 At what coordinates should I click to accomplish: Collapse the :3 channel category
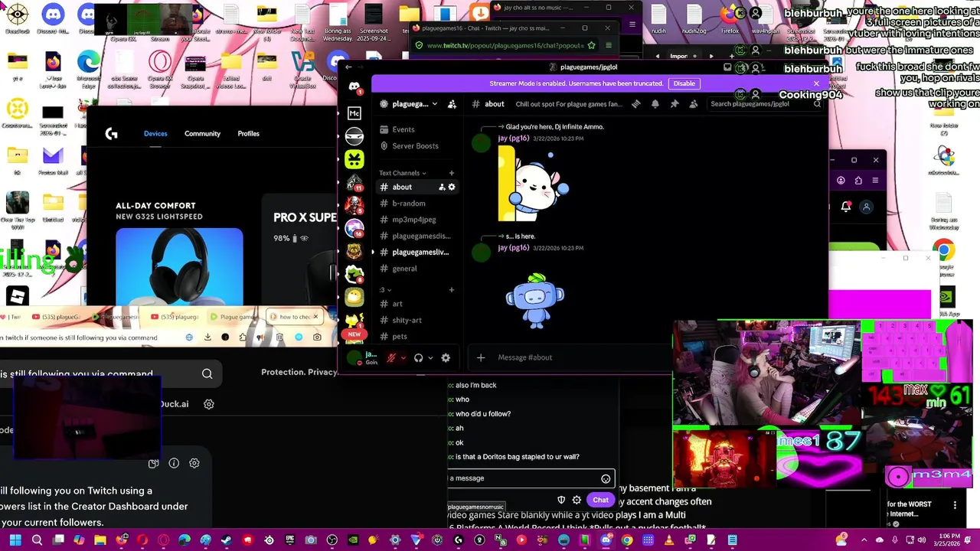pyautogui.click(x=385, y=290)
